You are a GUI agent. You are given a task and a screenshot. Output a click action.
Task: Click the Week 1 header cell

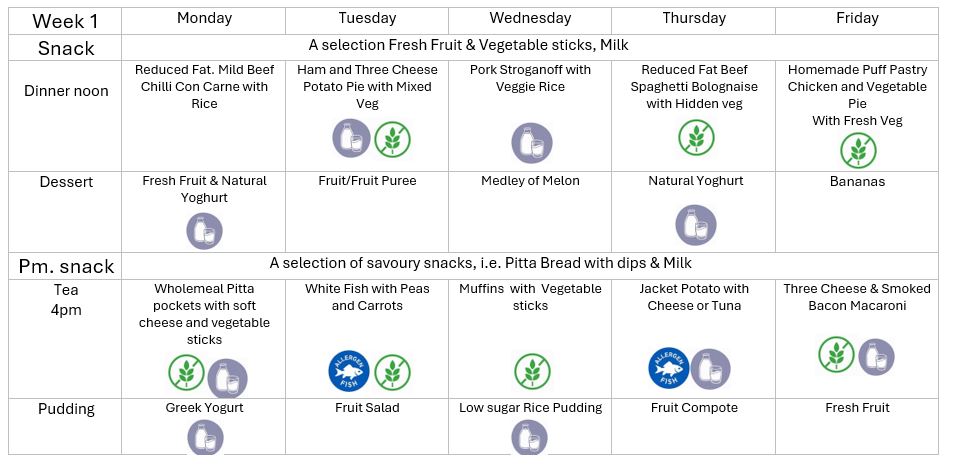(x=65, y=21)
